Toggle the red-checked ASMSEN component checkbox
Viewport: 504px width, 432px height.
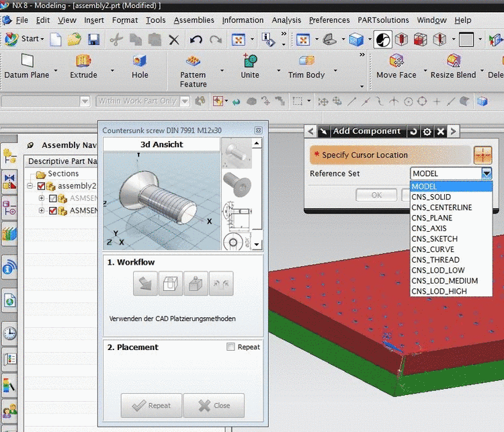tap(53, 211)
